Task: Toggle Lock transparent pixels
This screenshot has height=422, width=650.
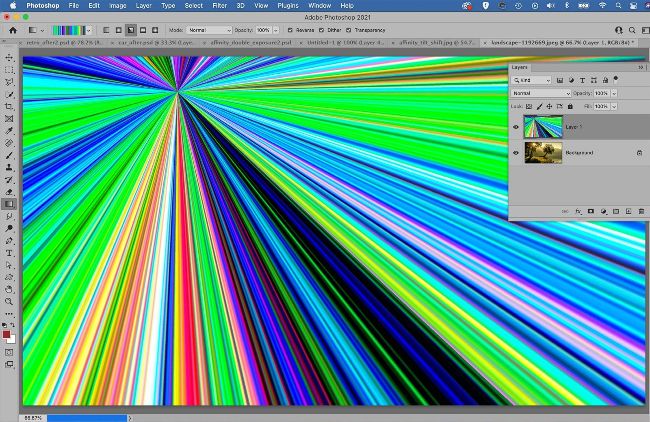Action: 529,107
